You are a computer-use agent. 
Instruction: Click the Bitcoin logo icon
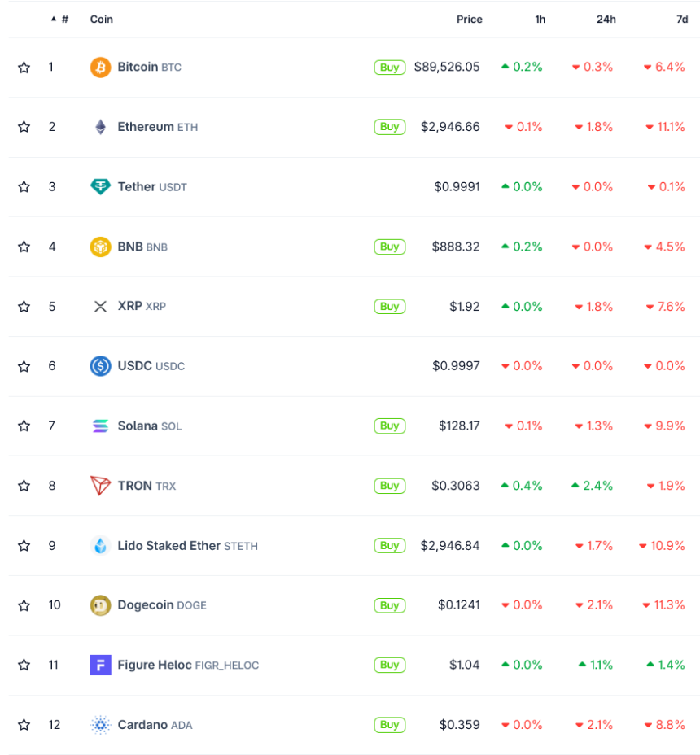100,68
